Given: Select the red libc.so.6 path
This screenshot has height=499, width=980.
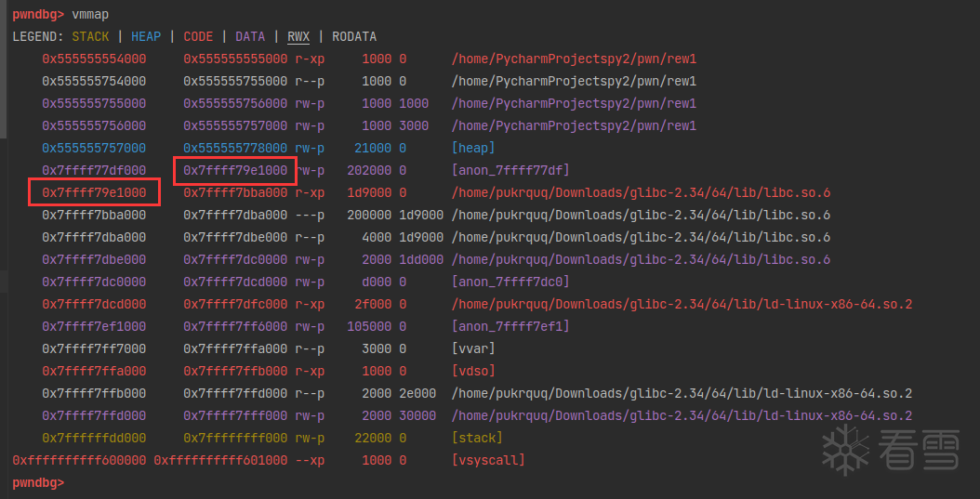Looking at the screenshot, I should point(641,192).
